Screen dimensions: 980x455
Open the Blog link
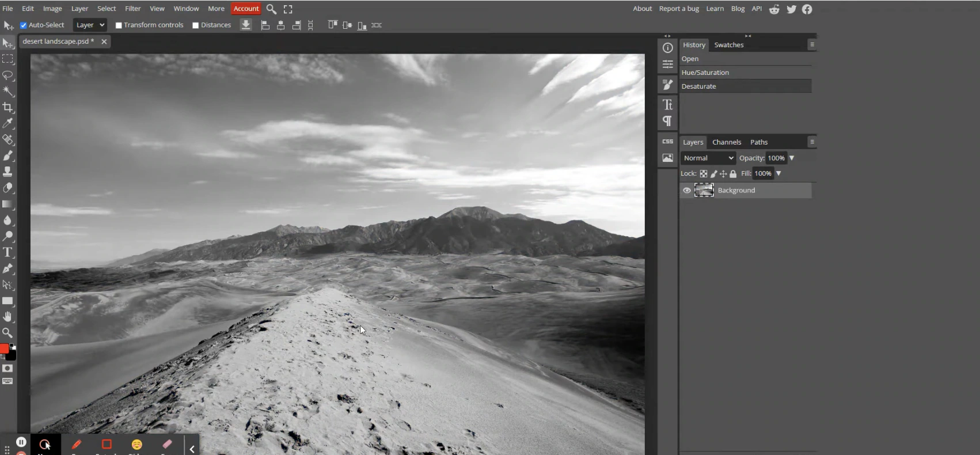coord(738,9)
